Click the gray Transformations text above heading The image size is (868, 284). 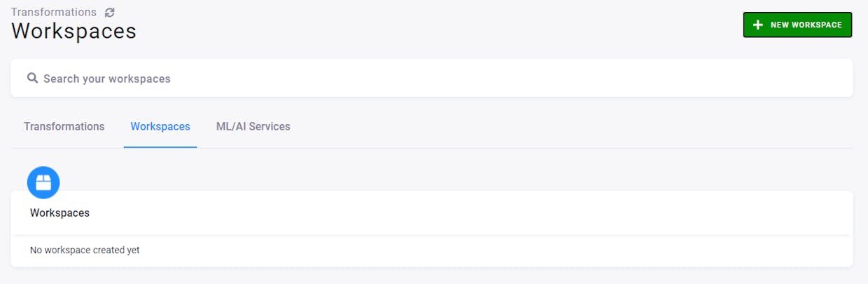click(x=54, y=12)
